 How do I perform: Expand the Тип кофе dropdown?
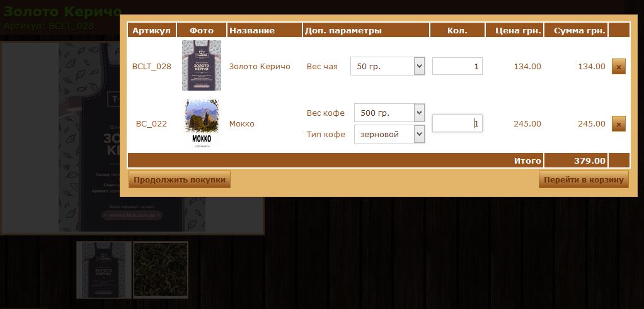(x=389, y=134)
